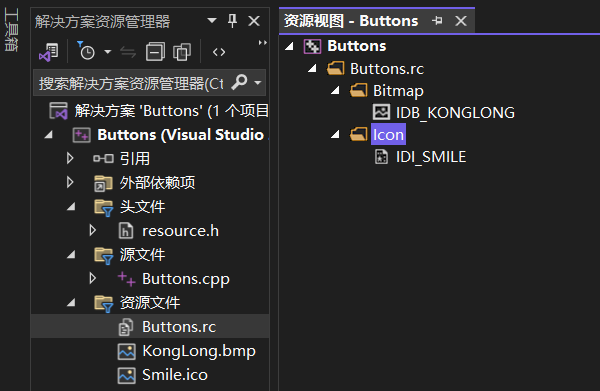Close the 资源视图 - Buttons tab

pos(461,21)
